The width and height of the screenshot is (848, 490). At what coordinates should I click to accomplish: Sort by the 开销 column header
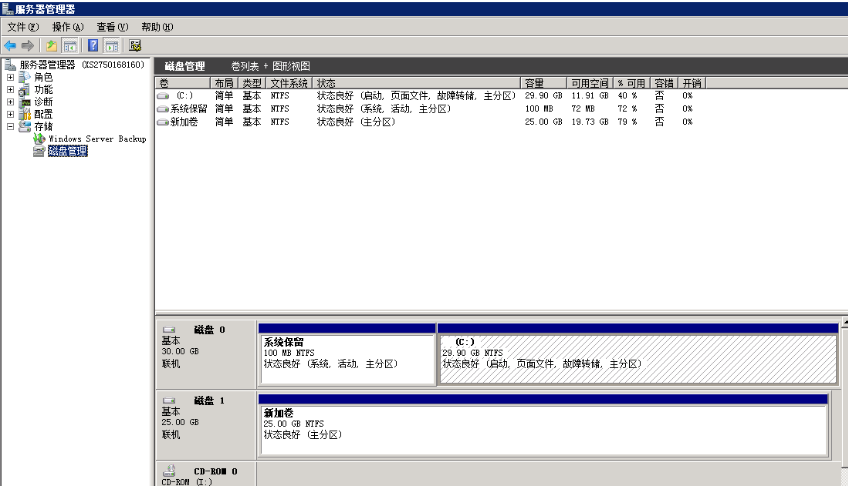click(692, 83)
